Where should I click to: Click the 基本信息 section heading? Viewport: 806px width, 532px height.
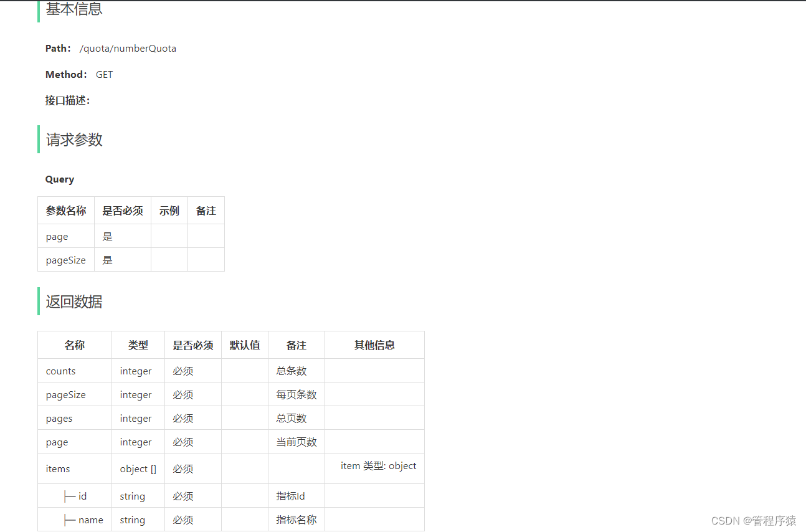pos(74,9)
